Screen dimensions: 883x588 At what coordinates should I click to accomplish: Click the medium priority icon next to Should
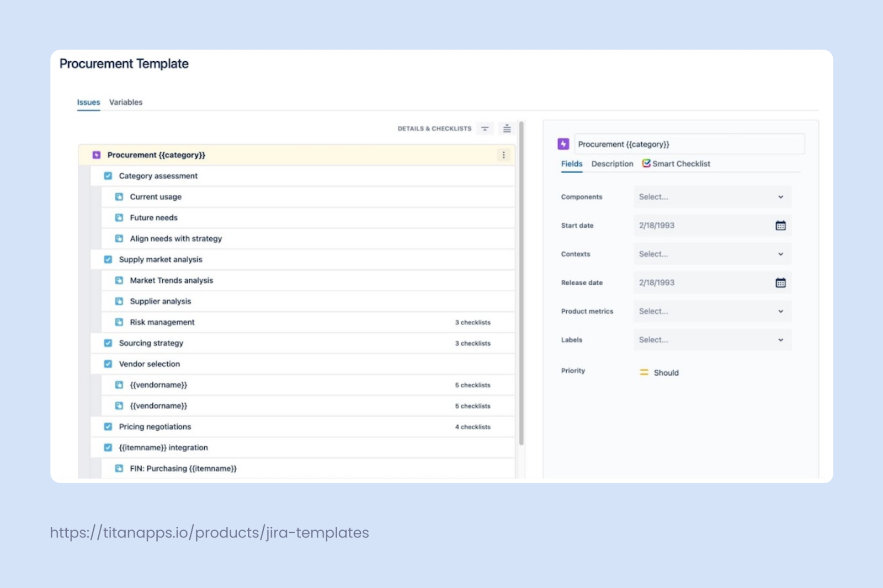(644, 373)
